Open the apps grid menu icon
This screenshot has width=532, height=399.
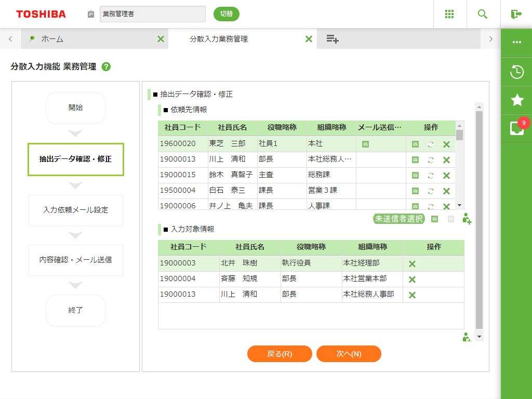click(450, 14)
